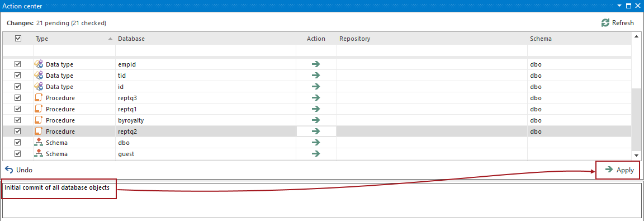Viewport: 644px width, 221px height.
Task: Click the dbo schema cell for reptq3
Action: [x=579, y=98]
